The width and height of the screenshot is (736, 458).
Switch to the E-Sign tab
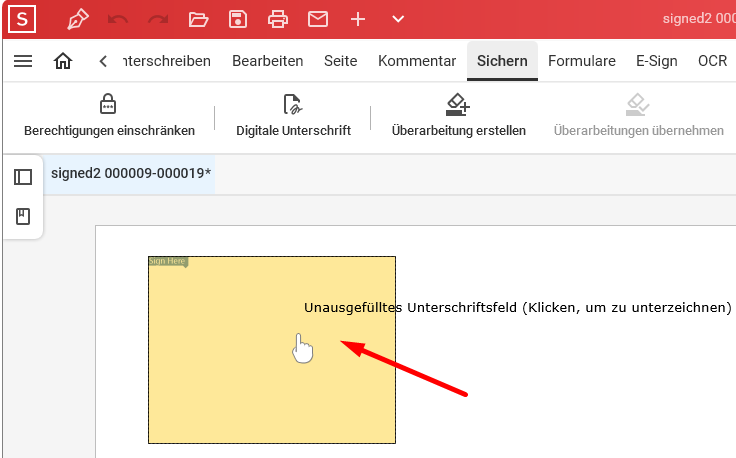click(x=656, y=61)
